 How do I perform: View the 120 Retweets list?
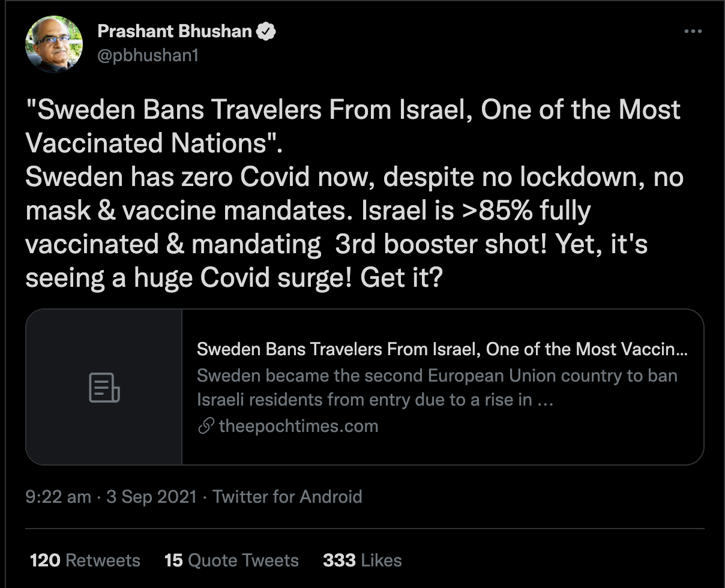pos(85,560)
